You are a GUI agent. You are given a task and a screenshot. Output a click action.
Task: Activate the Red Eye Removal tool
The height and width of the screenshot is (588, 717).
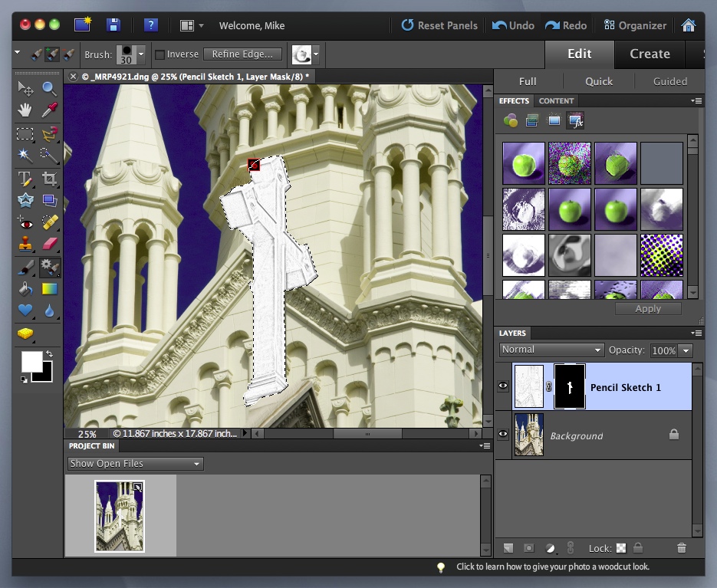pyautogui.click(x=25, y=223)
